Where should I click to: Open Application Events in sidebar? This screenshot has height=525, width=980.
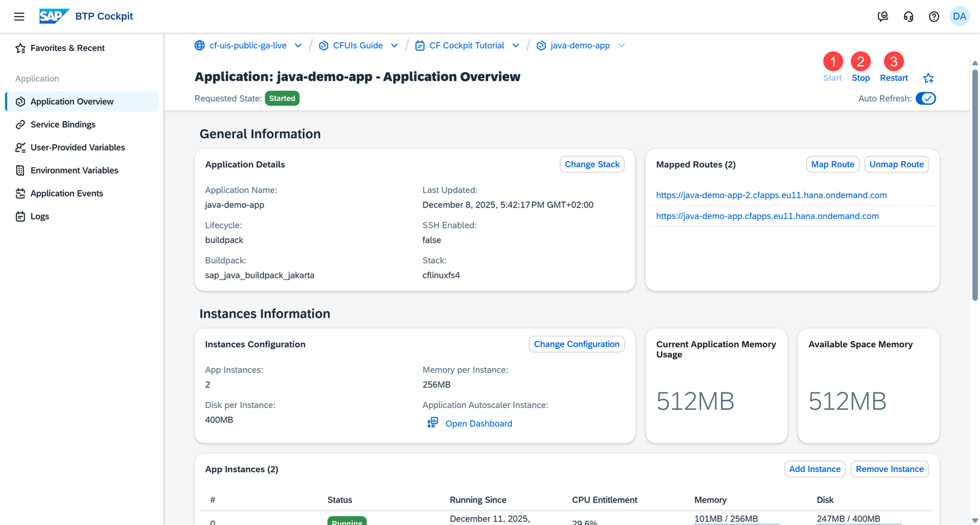pyautogui.click(x=82, y=194)
